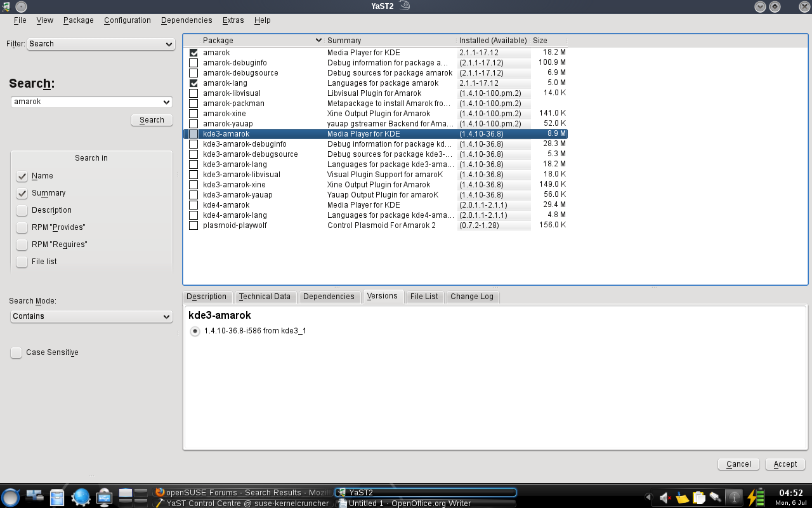
Task: Select the amarok-packman package row
Action: click(x=376, y=104)
